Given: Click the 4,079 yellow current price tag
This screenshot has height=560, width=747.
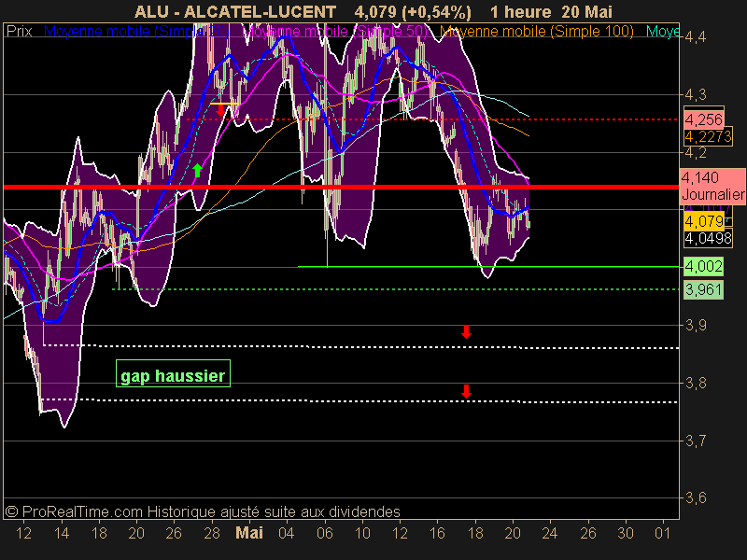Looking at the screenshot, I should click(704, 221).
